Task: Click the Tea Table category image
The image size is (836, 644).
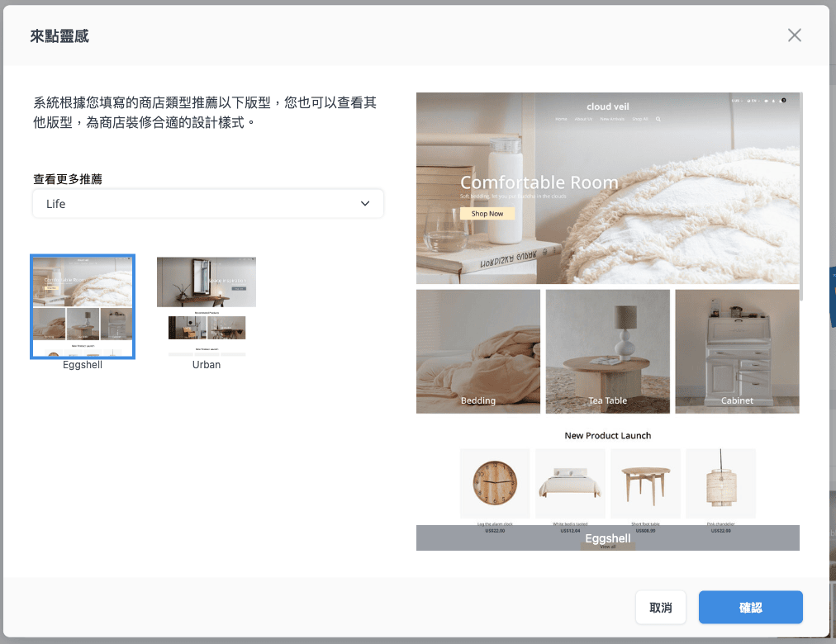Action: [x=607, y=351]
